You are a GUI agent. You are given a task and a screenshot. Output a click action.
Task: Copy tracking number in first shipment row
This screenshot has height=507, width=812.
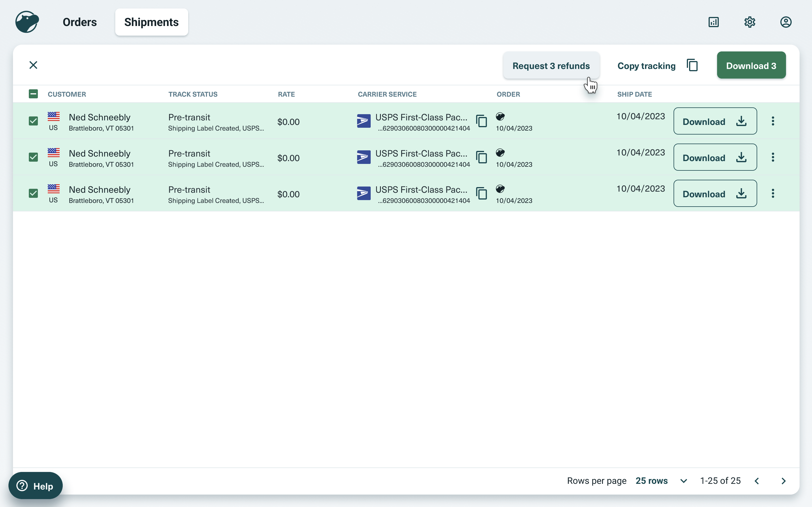481,121
